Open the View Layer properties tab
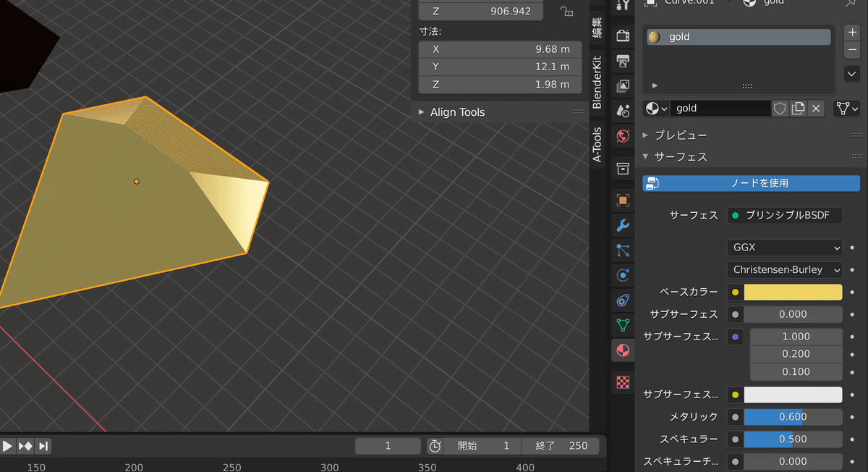 point(622,86)
